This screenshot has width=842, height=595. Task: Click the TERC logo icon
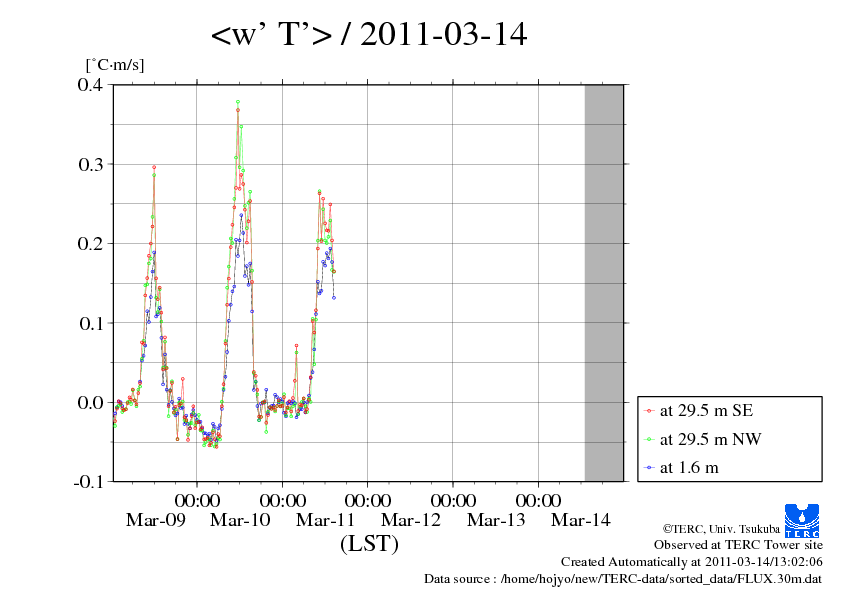[x=802, y=520]
